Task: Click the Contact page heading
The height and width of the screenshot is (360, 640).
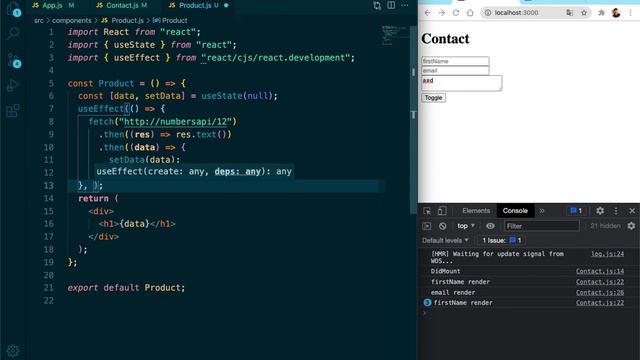Action: 445,39
